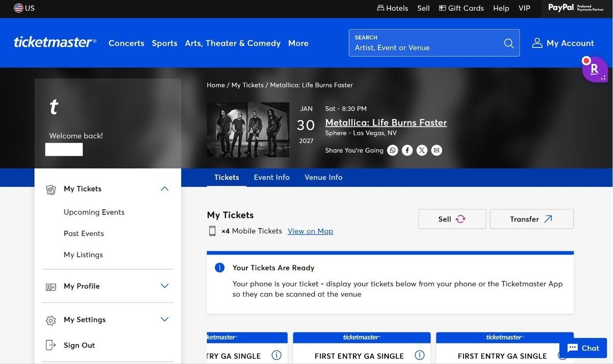
Task: Collapse the My Tickets section
Action: tap(164, 189)
